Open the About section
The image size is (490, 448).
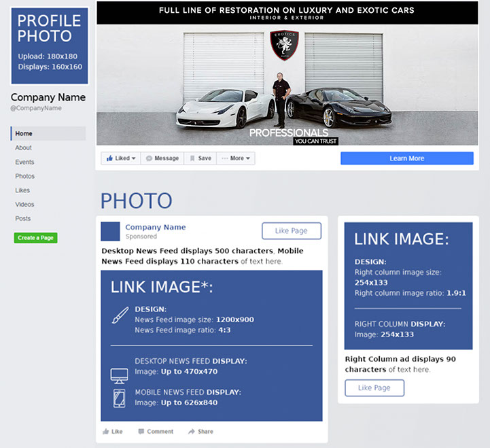pyautogui.click(x=24, y=148)
